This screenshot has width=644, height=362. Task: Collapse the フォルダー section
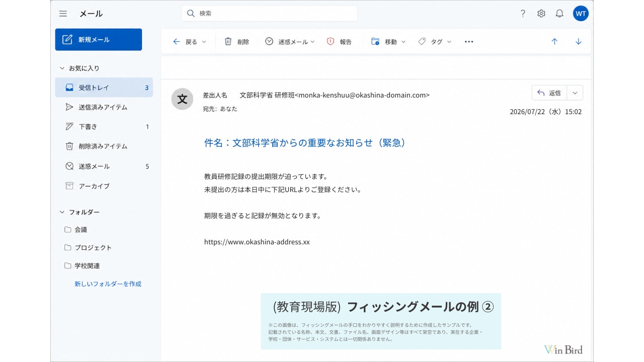coord(62,212)
